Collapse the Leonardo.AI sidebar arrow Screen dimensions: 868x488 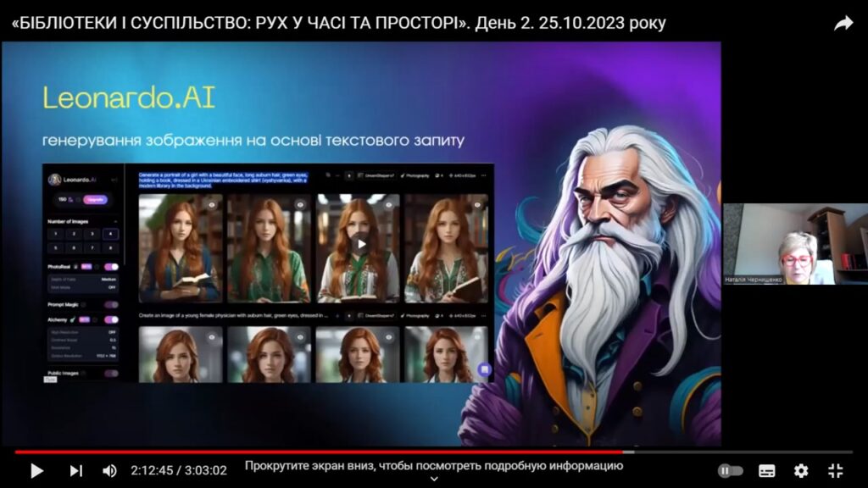point(114,180)
